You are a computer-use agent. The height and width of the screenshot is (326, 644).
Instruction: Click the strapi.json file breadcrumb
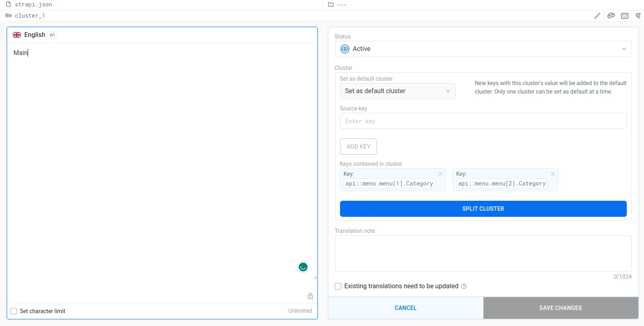coord(33,4)
